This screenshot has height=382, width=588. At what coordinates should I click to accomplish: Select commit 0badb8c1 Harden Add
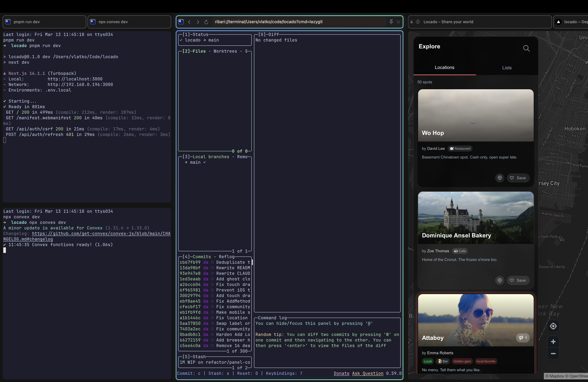(x=215, y=335)
